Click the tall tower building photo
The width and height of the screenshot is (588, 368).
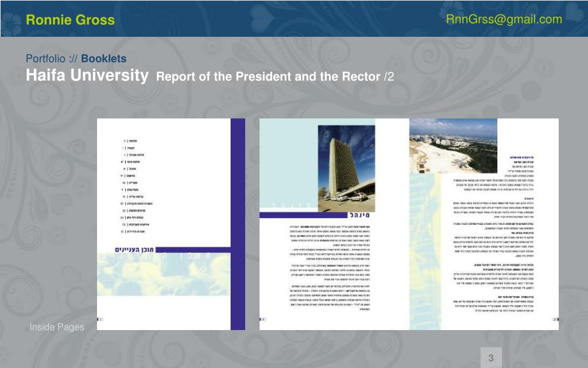[x=346, y=168]
